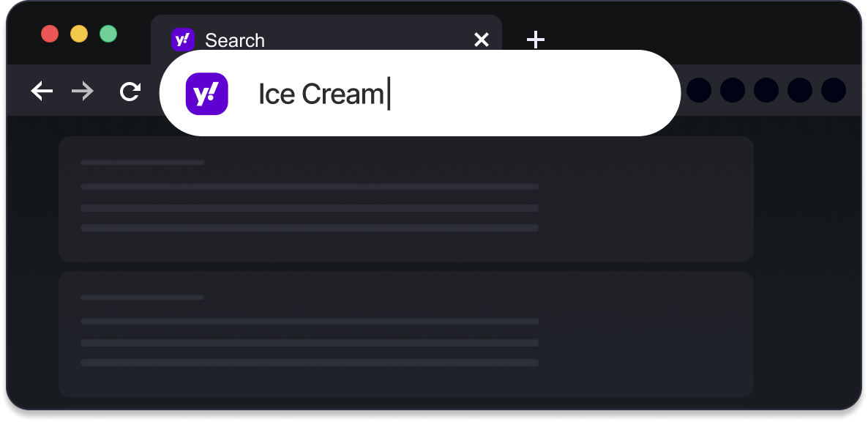Image resolution: width=868 pixels, height=422 pixels.
Task: Open the second search result card
Action: (406, 334)
